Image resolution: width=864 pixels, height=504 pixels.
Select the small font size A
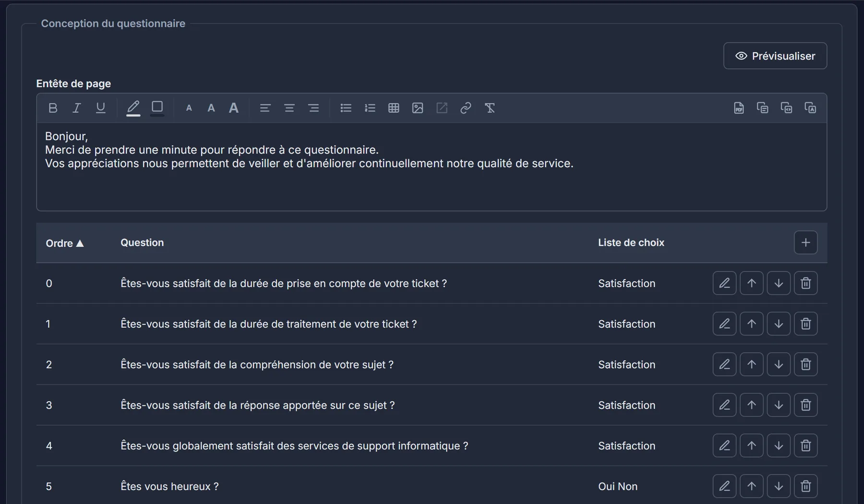(189, 108)
